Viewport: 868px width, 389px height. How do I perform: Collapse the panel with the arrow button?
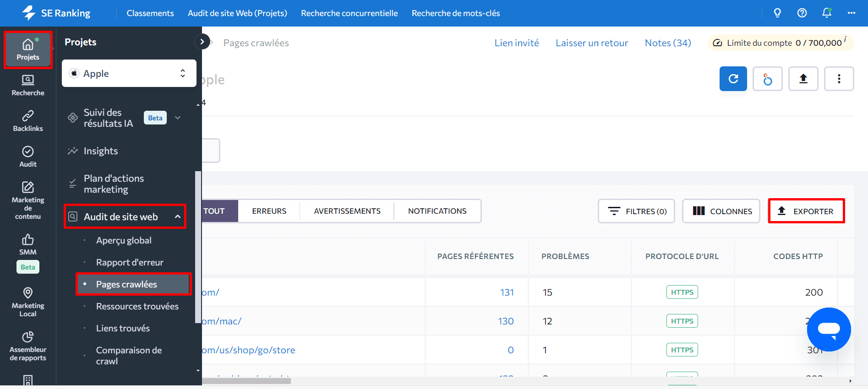[x=202, y=42]
